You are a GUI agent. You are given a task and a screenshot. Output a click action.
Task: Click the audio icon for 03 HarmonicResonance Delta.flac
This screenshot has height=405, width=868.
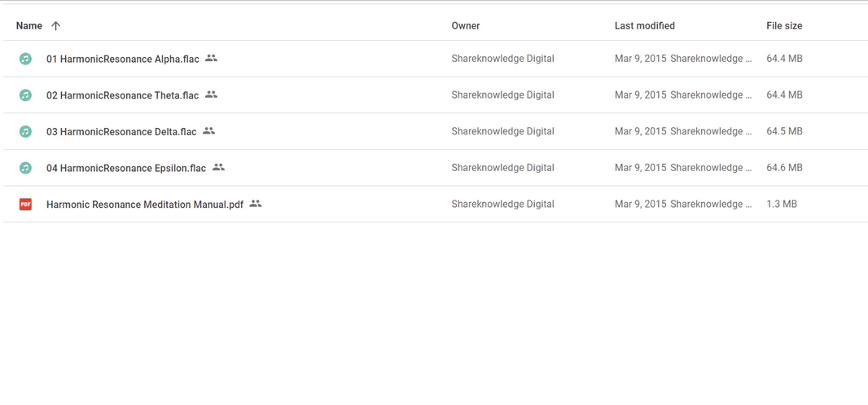click(25, 131)
